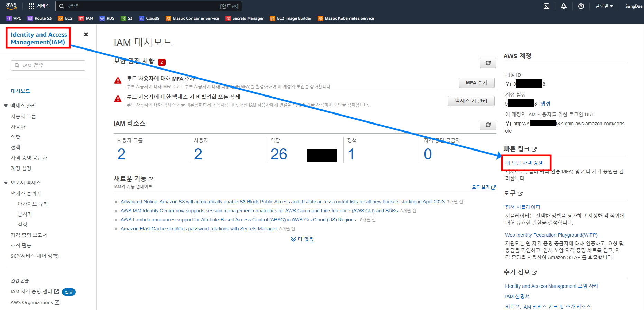
Task: Open S3 favorites shortcut
Action: point(127,18)
